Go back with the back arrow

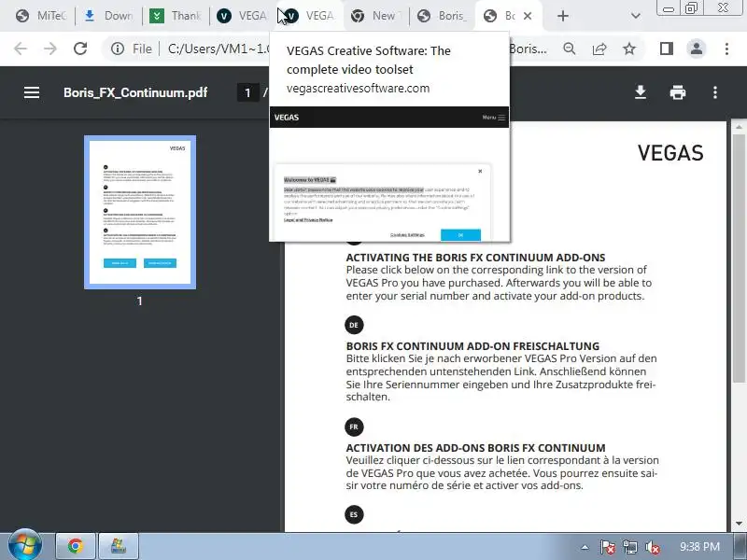(x=21, y=49)
